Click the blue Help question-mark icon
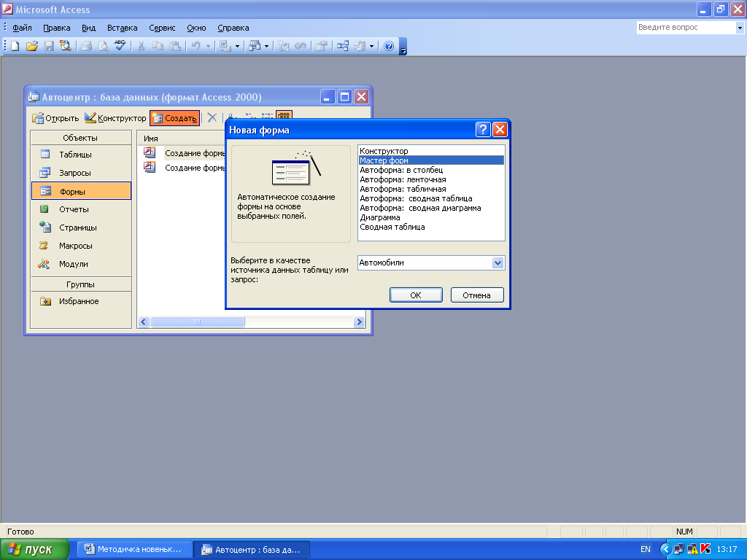 389,46
